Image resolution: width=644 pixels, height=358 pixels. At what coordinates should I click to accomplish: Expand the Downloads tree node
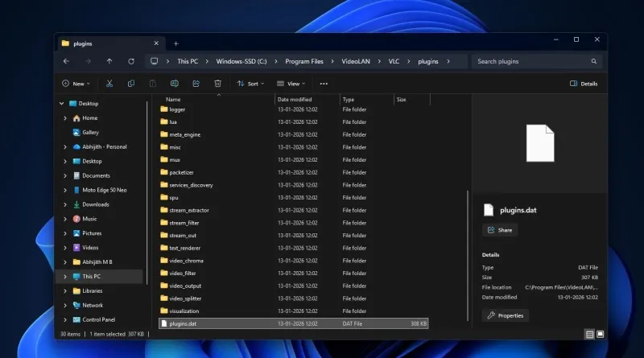pos(65,204)
